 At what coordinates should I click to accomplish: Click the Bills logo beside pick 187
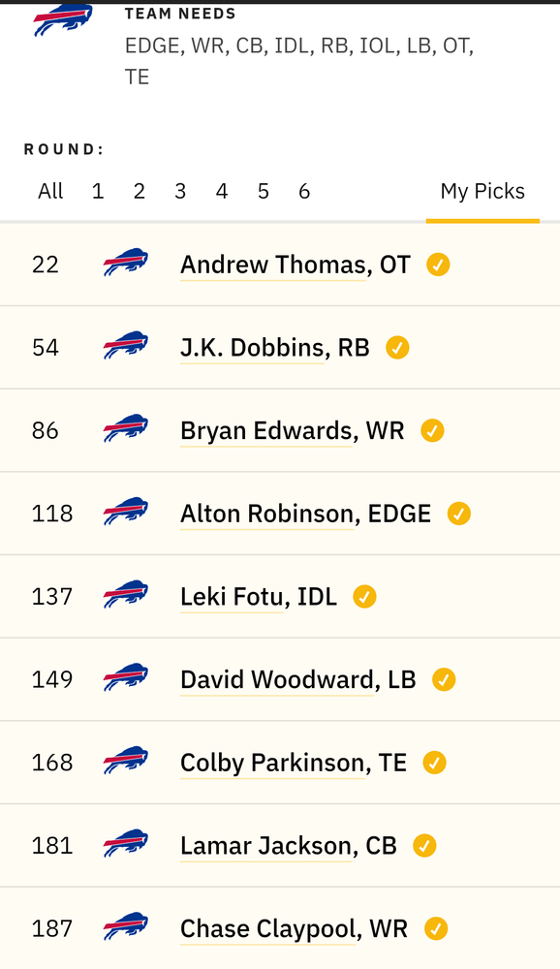(x=126, y=926)
